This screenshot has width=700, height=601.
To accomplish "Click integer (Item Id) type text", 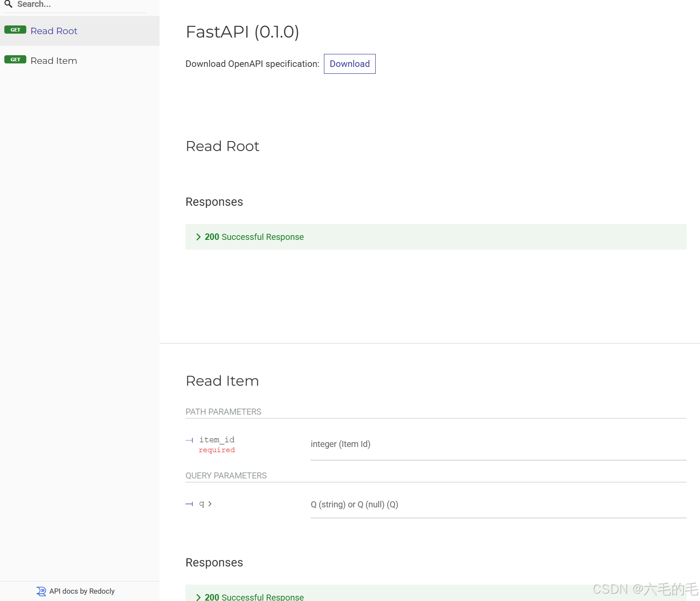I will (x=341, y=444).
